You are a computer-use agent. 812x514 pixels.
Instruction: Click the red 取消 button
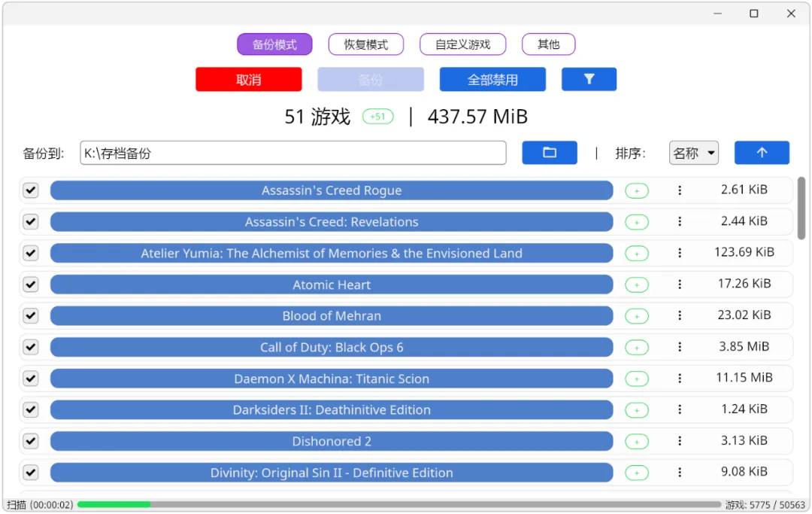click(249, 79)
